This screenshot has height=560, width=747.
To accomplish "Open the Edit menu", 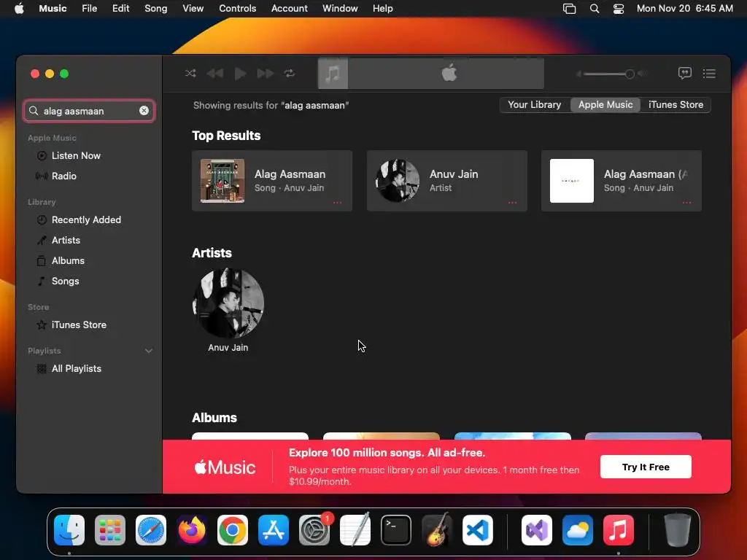I will coord(120,9).
